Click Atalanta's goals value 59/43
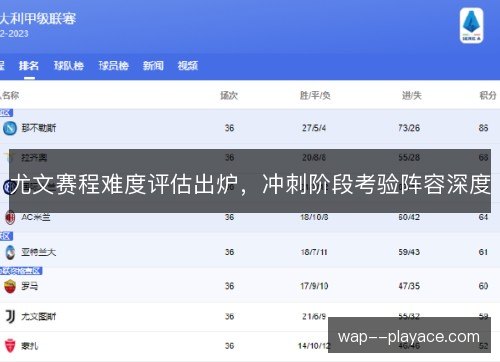The image size is (500, 362). coord(409,252)
